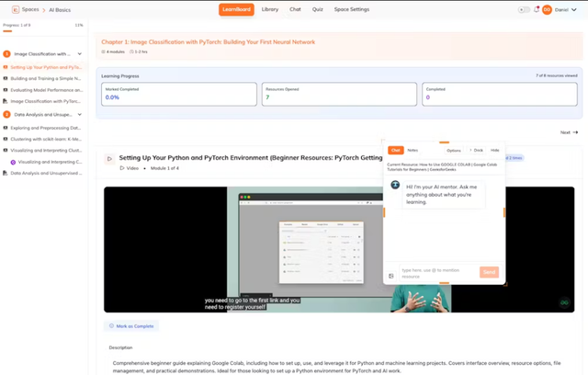Click video icon beside Clustering with scikit-learn
This screenshot has height=375, width=588.
pyautogui.click(x=6, y=139)
